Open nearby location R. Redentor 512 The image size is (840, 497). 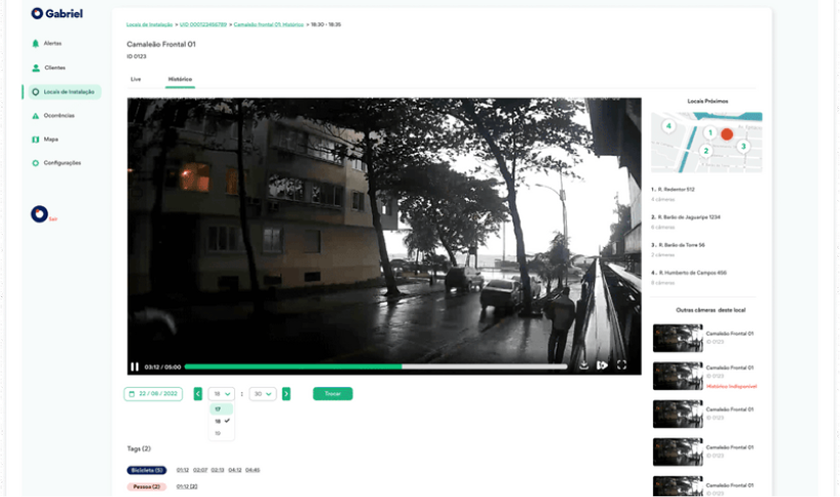pos(676,190)
